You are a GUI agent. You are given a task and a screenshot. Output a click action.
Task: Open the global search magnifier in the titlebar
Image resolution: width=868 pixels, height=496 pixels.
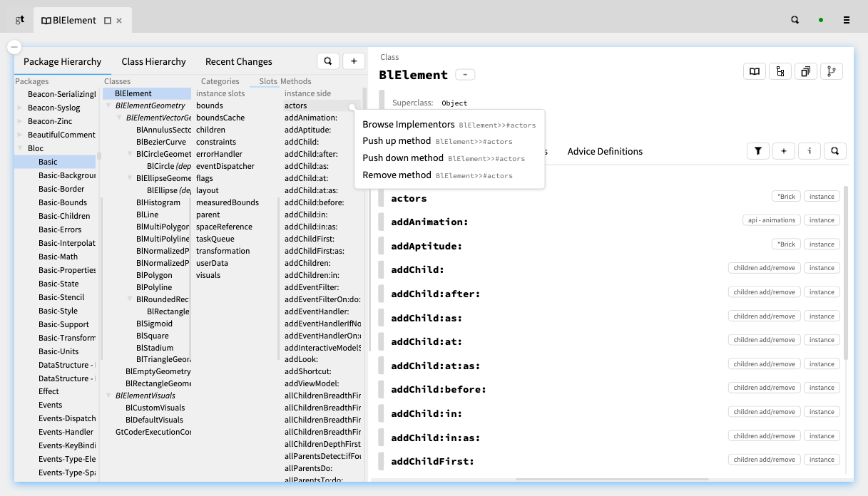[794, 20]
